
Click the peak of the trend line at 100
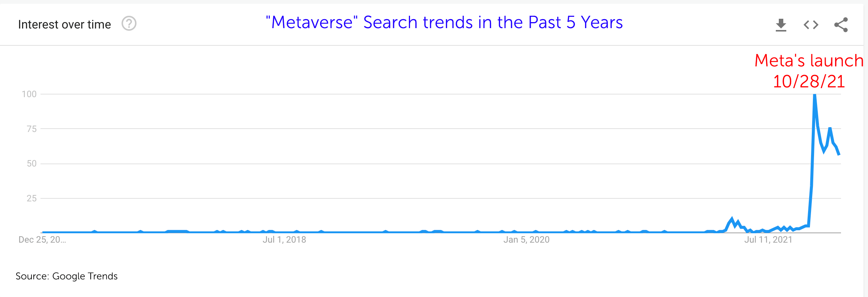tap(814, 95)
